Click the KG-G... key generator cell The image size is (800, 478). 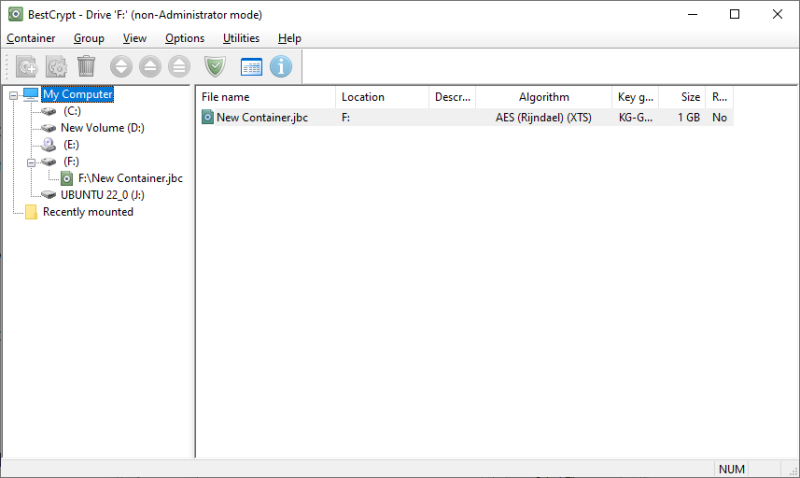point(635,117)
